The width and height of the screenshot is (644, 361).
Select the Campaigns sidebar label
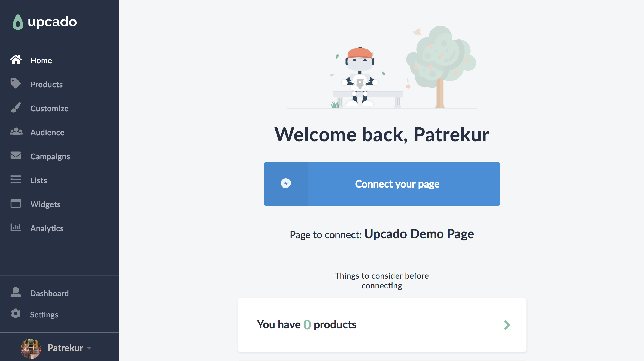pyautogui.click(x=50, y=156)
